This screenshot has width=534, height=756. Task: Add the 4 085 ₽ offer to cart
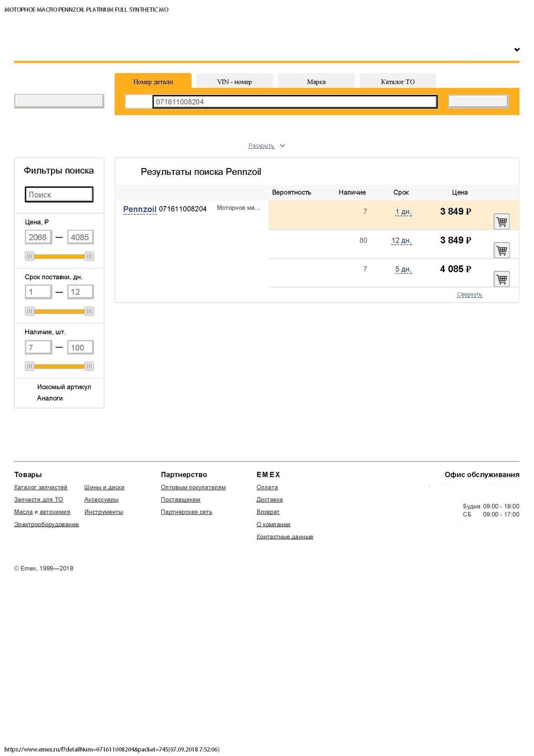coord(501,279)
